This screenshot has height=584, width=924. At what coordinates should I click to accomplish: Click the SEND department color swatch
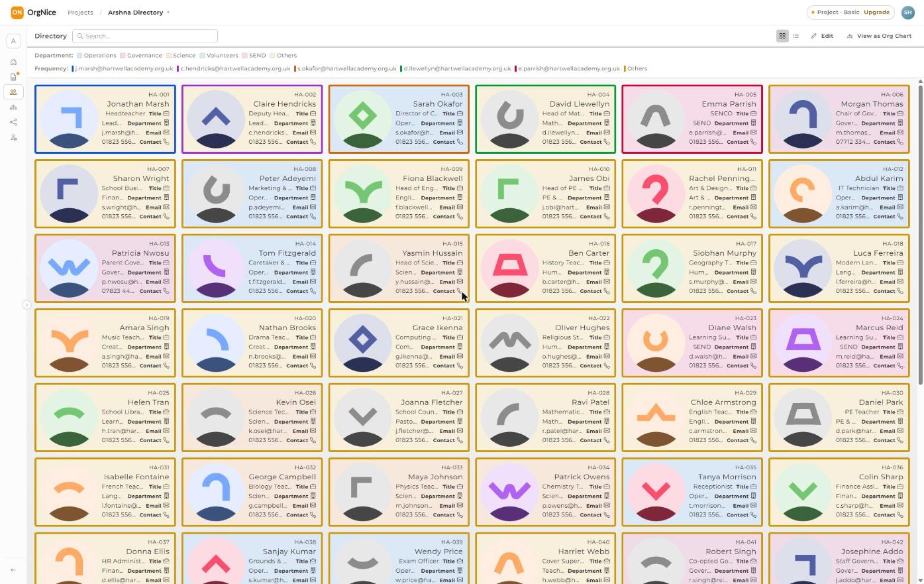click(x=244, y=56)
